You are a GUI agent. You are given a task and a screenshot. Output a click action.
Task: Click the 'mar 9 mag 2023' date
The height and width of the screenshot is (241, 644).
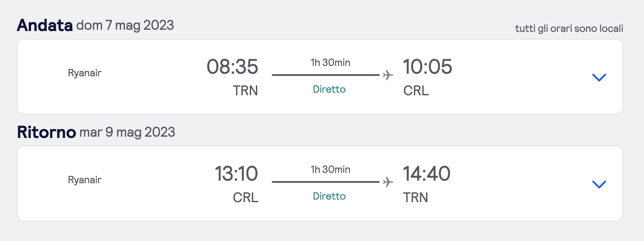coord(127,132)
